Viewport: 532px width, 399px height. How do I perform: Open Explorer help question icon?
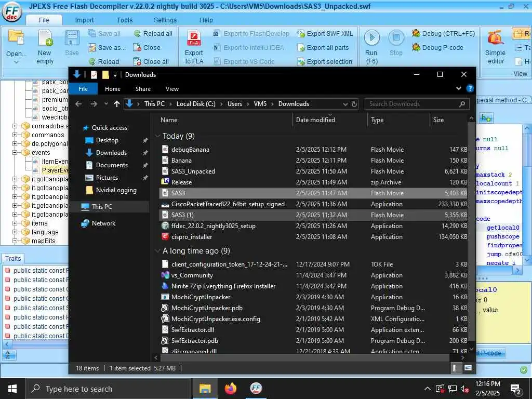coord(470,88)
